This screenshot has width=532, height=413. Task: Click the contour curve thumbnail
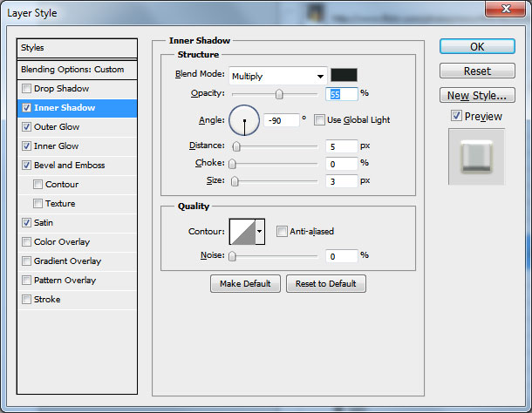242,232
